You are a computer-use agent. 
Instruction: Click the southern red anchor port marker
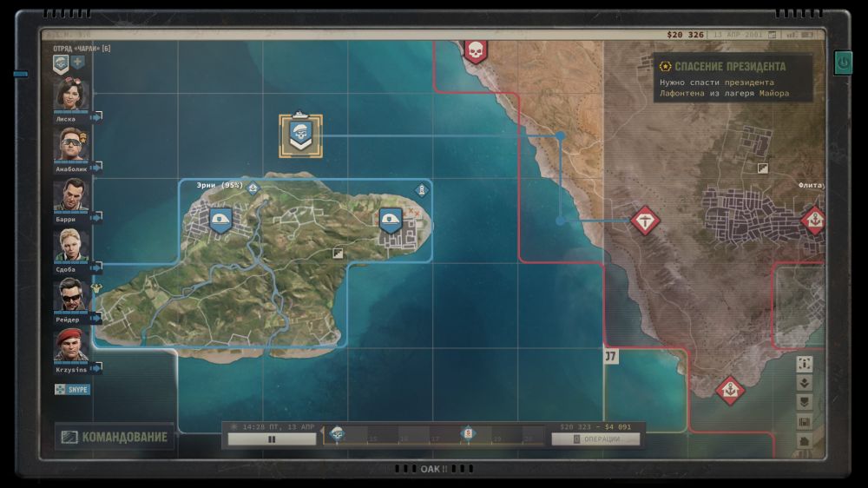[x=730, y=389]
